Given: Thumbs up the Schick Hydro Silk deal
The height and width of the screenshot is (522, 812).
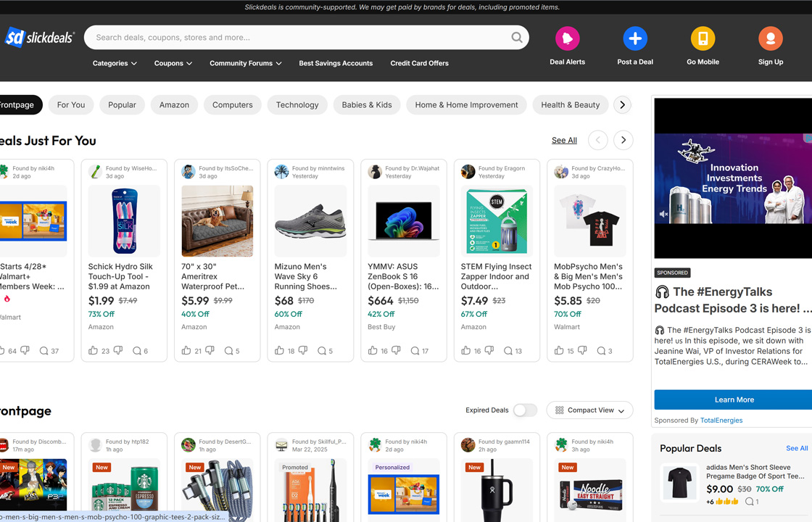Looking at the screenshot, I should [94, 350].
